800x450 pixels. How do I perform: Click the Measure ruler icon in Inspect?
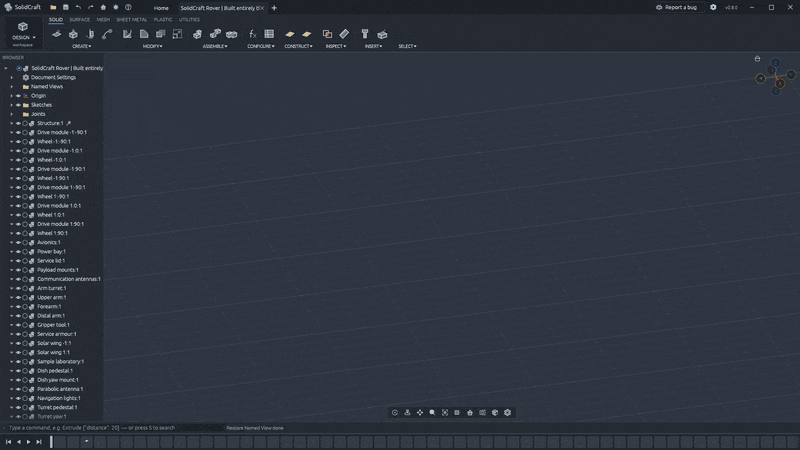344,34
